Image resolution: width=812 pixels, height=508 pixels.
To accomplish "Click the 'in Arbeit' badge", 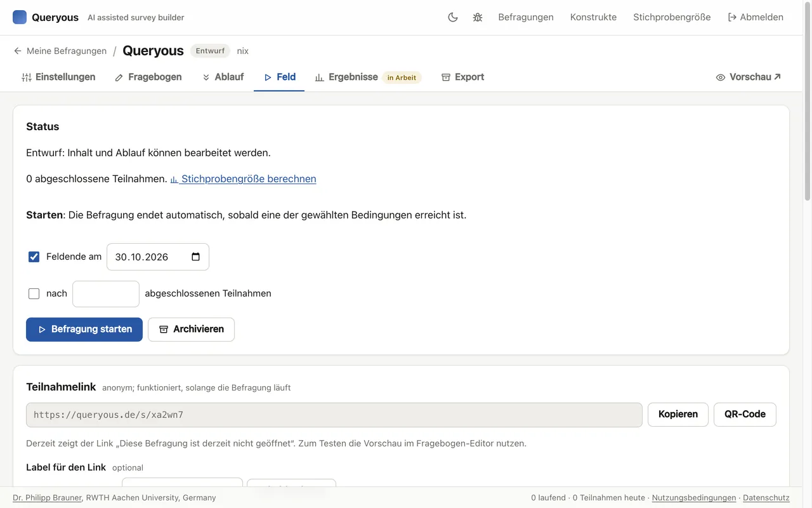I will point(402,77).
